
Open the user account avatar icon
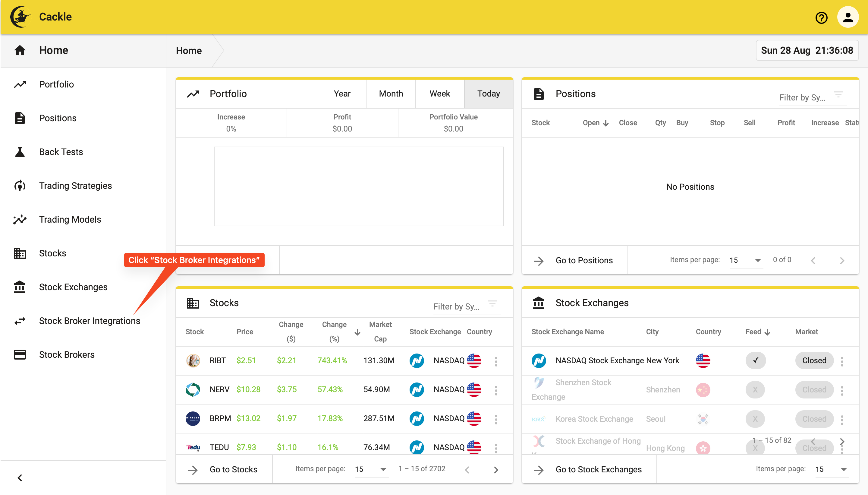click(x=848, y=17)
